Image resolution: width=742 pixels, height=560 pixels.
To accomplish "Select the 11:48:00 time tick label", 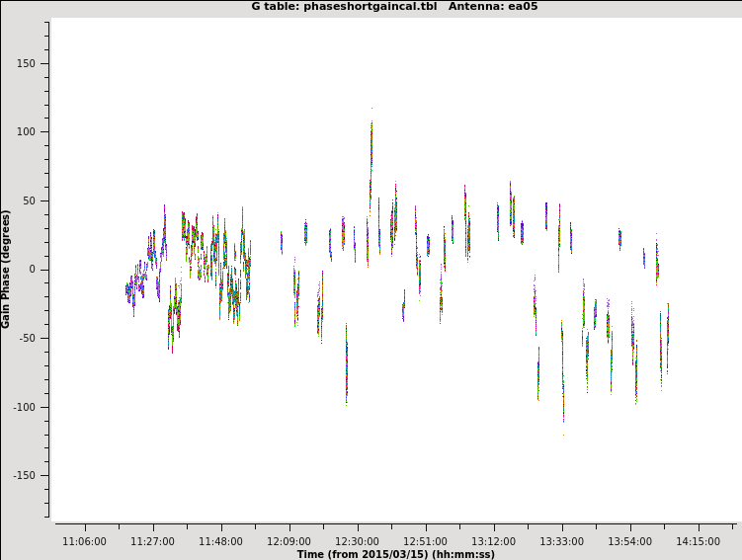I will coord(220,541).
